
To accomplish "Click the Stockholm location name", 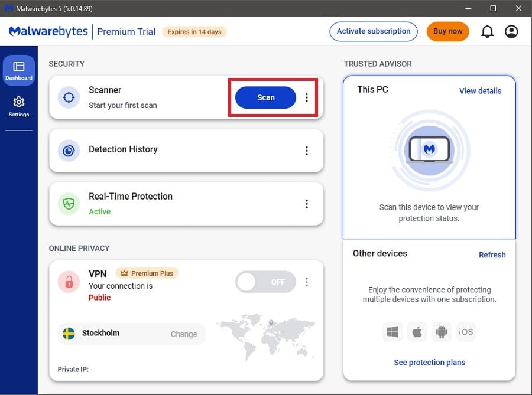I will (x=100, y=333).
